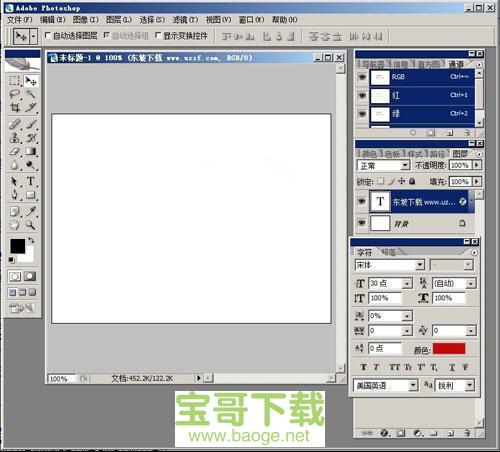The width and height of the screenshot is (500, 452).
Task: Select the Lasso tool
Action: coord(14,94)
